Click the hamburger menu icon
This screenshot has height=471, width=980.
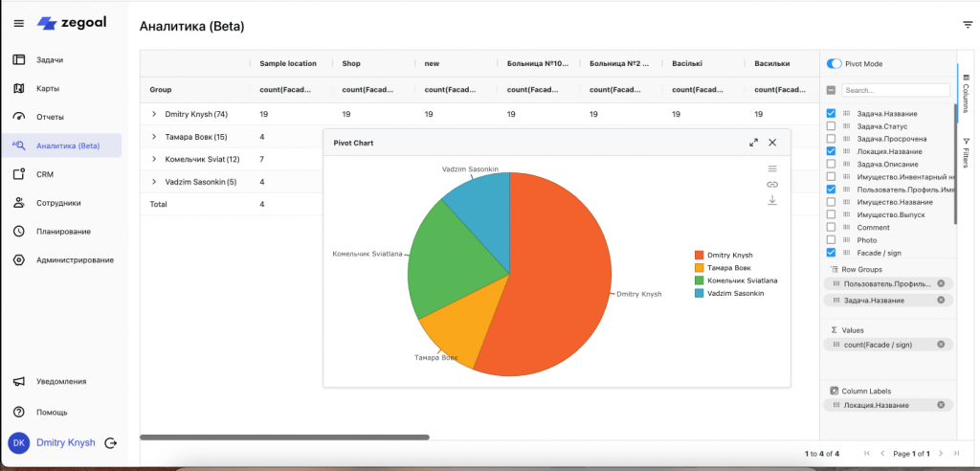(19, 23)
